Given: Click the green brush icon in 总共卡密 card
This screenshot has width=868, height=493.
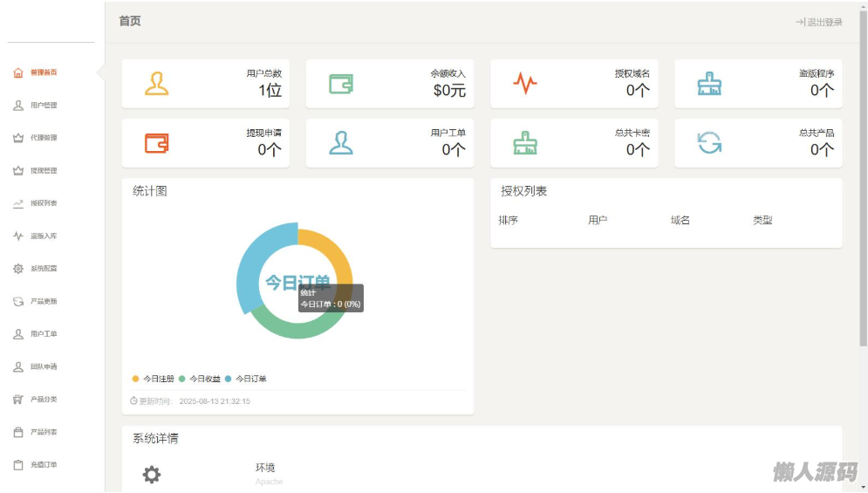Looking at the screenshot, I should coord(524,142).
